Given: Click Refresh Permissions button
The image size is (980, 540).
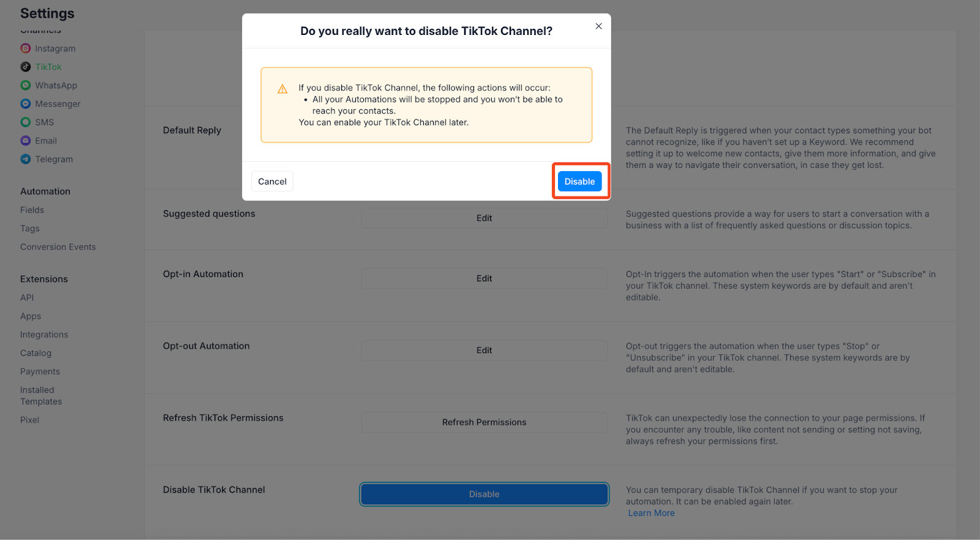Looking at the screenshot, I should [x=484, y=422].
